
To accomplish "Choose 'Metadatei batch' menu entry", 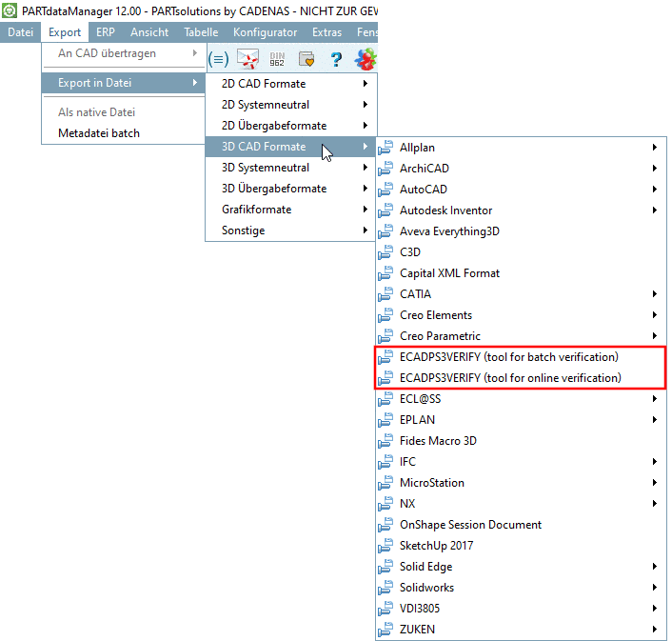I will 124,133.
